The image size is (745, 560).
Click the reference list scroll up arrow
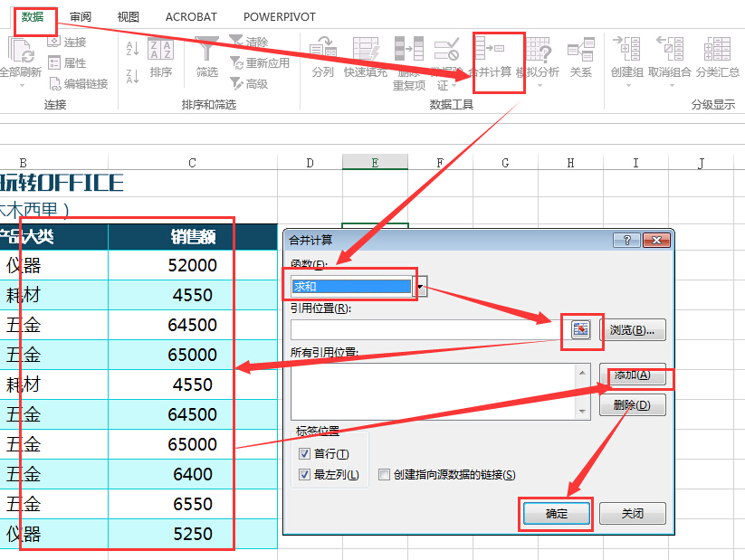[582, 373]
